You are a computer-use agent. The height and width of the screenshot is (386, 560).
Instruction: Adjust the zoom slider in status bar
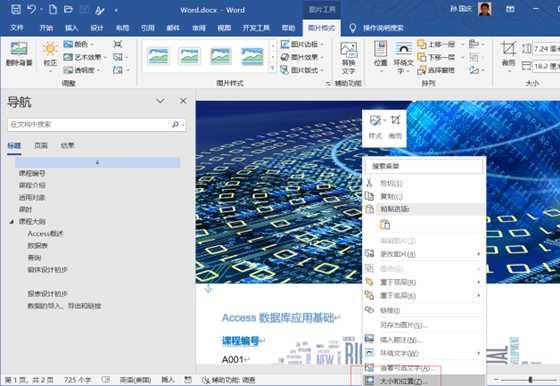point(530,380)
